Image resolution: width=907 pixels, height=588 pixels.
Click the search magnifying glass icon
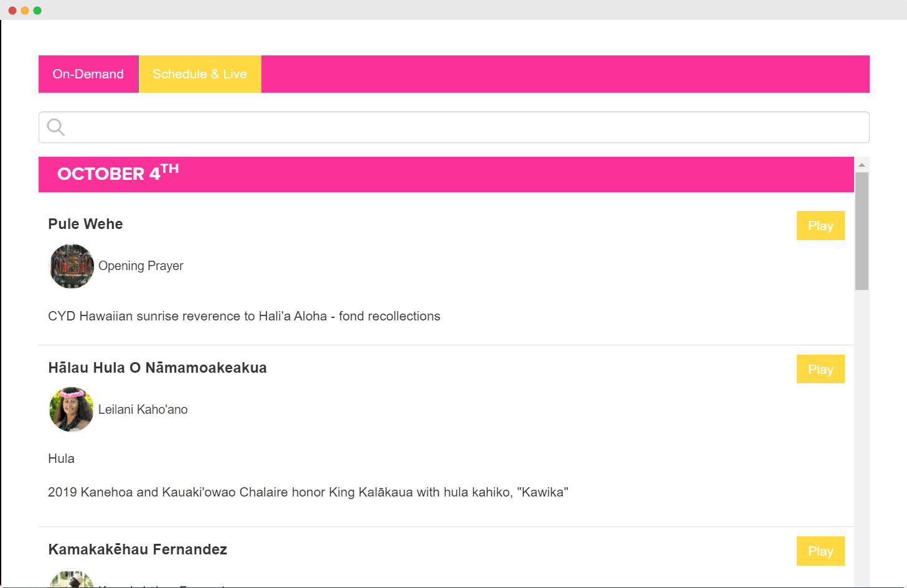55,127
